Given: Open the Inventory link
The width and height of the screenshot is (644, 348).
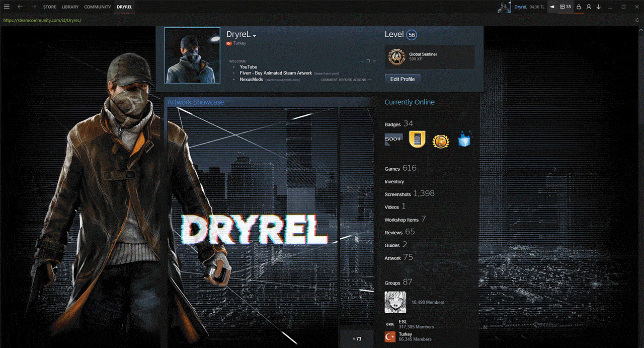Looking at the screenshot, I should [x=394, y=182].
